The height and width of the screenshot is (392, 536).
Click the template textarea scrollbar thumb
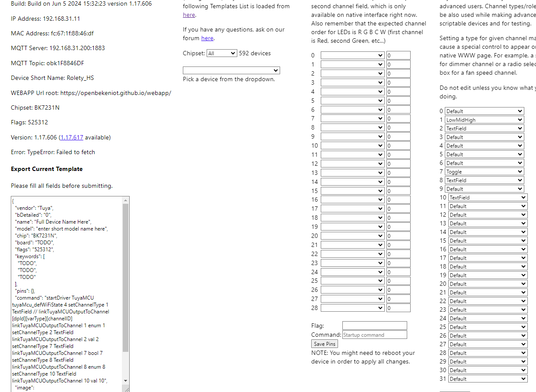click(126, 278)
